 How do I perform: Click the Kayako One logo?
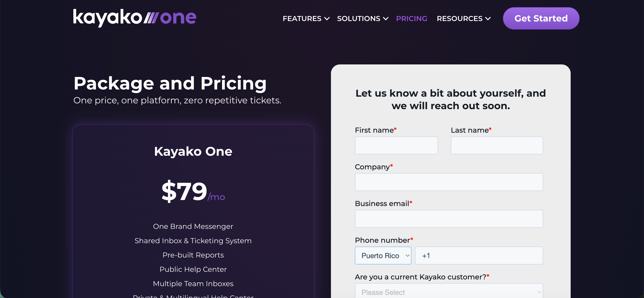134,18
